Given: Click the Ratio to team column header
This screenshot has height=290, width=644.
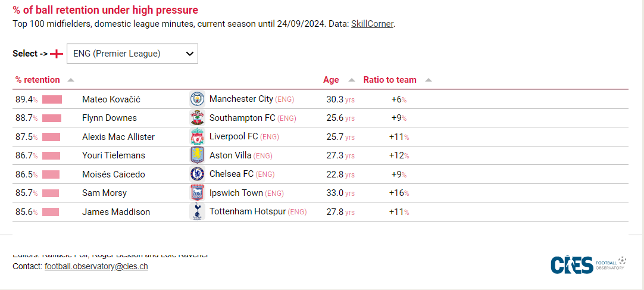Looking at the screenshot, I should [x=390, y=80].
